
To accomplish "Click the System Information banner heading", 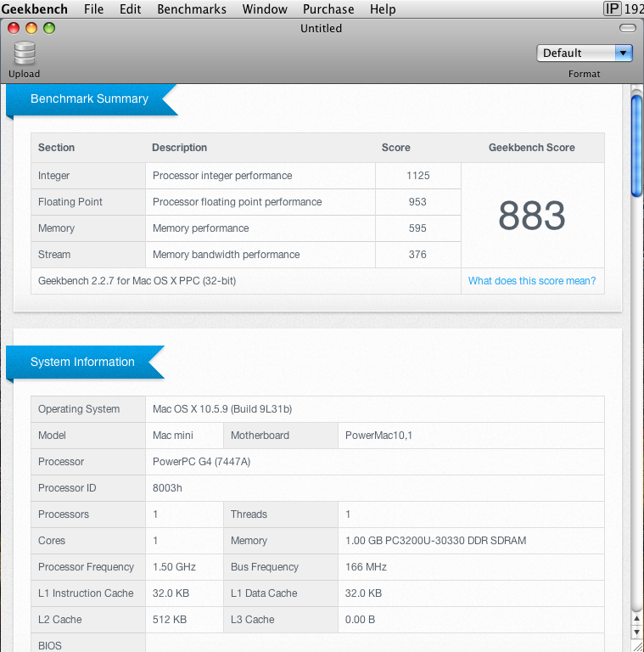I will pyautogui.click(x=82, y=362).
